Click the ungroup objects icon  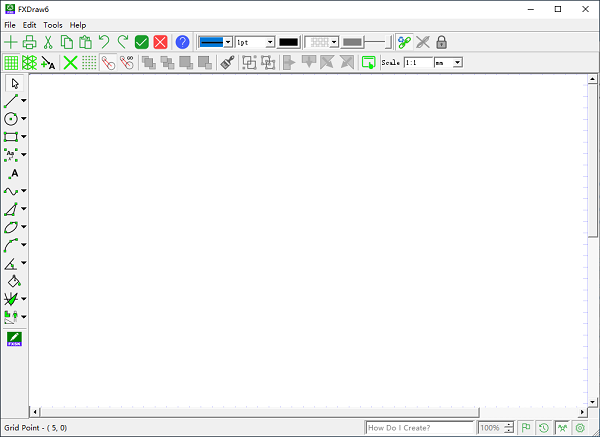tap(268, 62)
